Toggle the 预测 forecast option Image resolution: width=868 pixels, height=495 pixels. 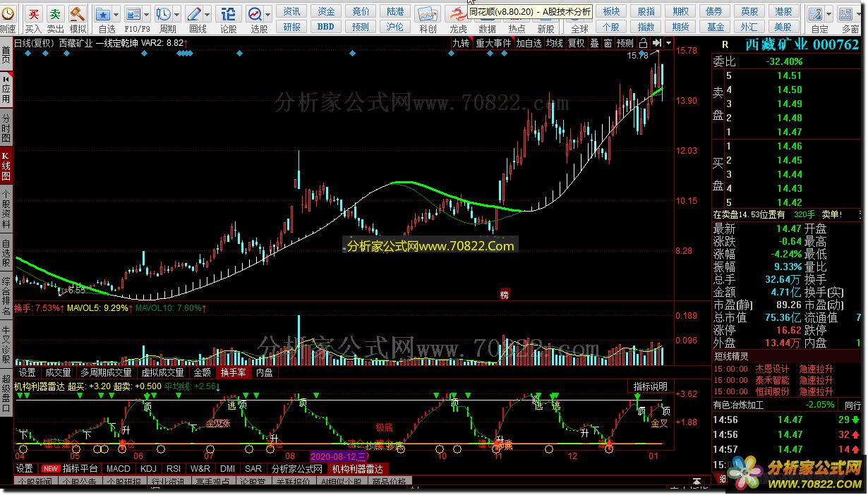[x=625, y=43]
